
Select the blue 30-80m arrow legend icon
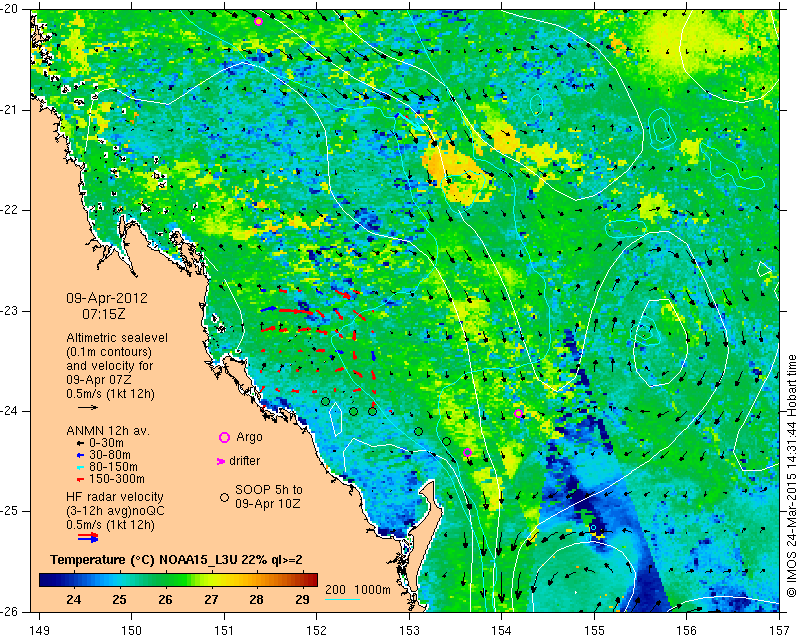(x=80, y=455)
